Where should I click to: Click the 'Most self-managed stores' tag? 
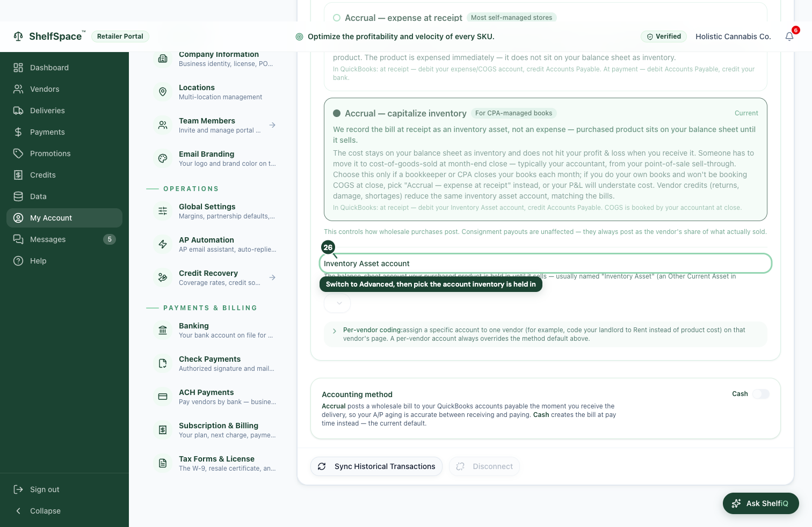tap(511, 18)
